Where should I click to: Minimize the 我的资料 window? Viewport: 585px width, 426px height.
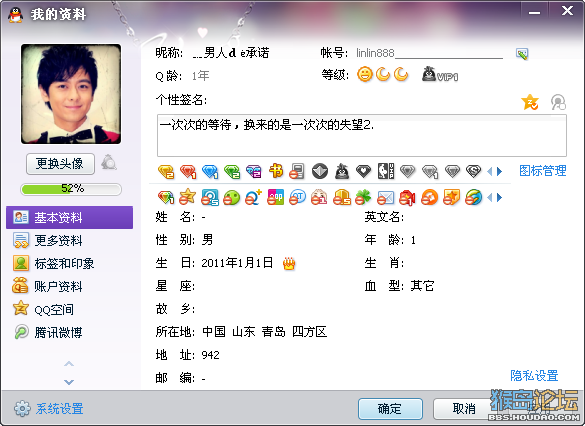point(534,12)
